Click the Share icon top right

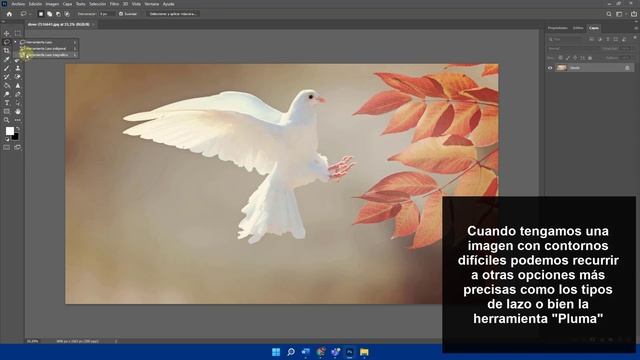point(633,14)
